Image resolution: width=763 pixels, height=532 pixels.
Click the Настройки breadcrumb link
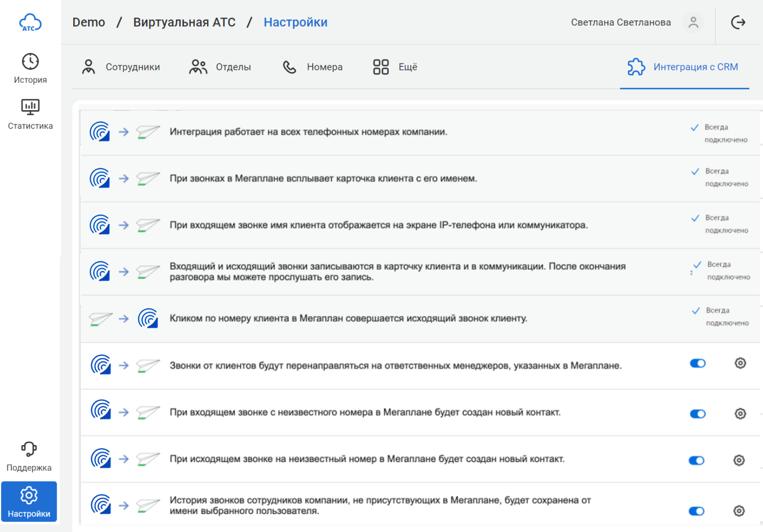click(296, 22)
